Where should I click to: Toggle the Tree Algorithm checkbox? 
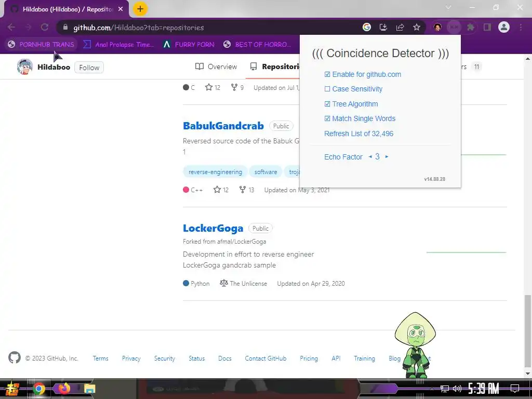tap(327, 104)
